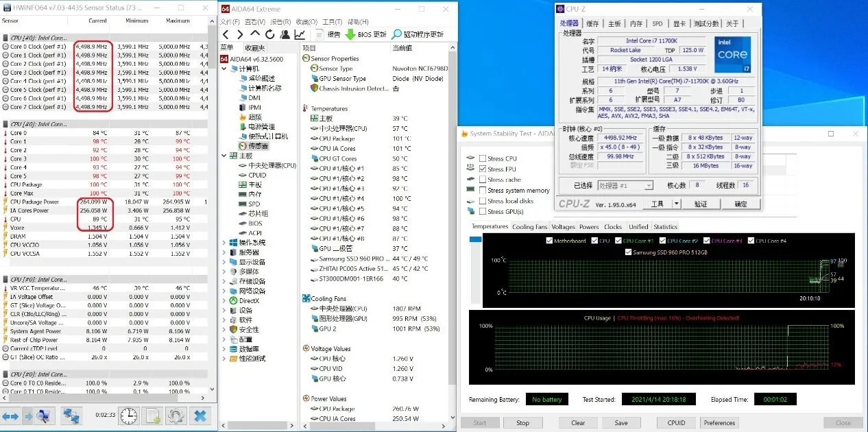
Task: Click the AIDA64 refresh icon
Action: point(269,34)
